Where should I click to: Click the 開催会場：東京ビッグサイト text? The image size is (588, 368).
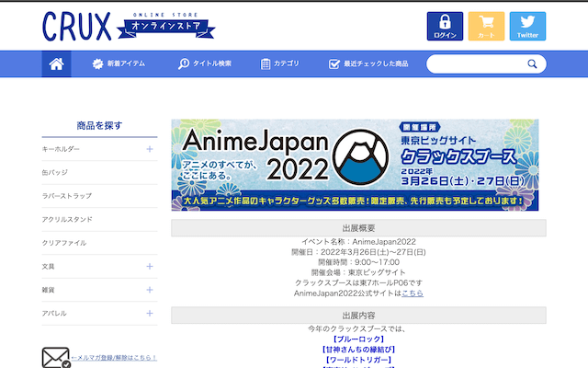(358, 272)
